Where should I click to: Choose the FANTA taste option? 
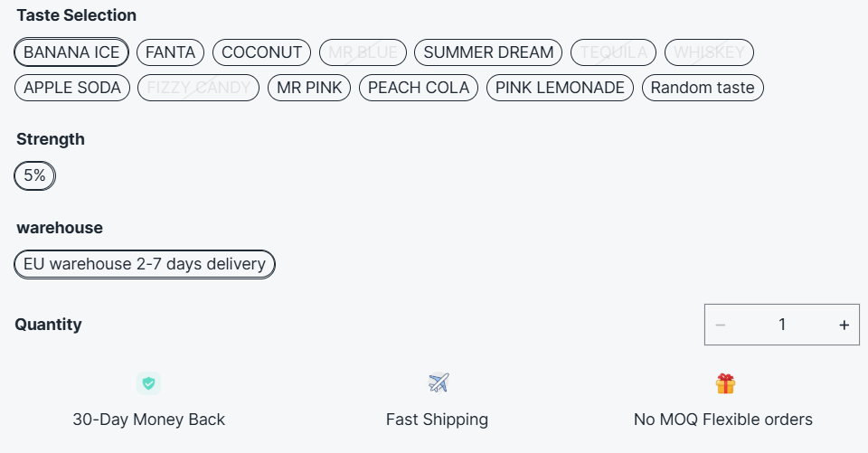[171, 52]
